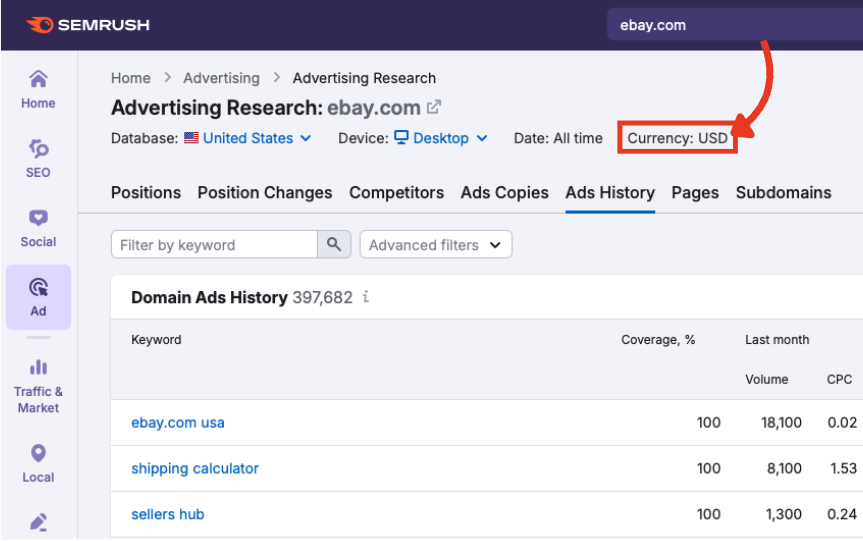Viewport: 863px width, 541px height.
Task: Click the Advertising breadcrumb link
Action: coord(221,78)
